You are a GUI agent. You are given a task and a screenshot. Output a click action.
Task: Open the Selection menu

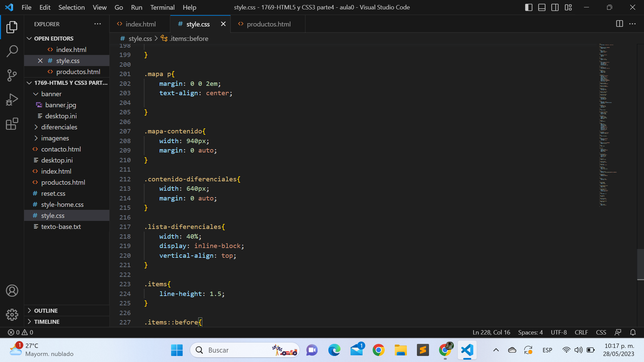pyautogui.click(x=71, y=7)
